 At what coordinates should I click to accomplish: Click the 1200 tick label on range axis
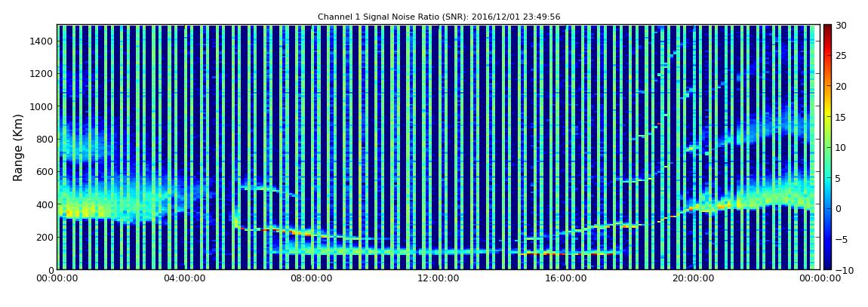42,74
